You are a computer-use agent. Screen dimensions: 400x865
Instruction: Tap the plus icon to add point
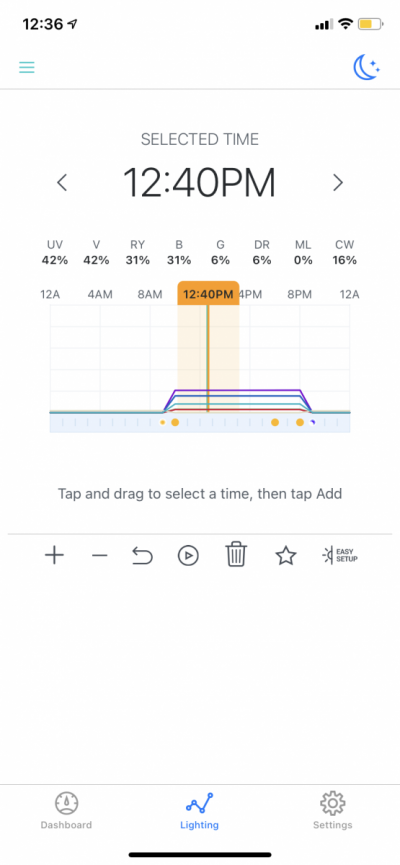54,555
